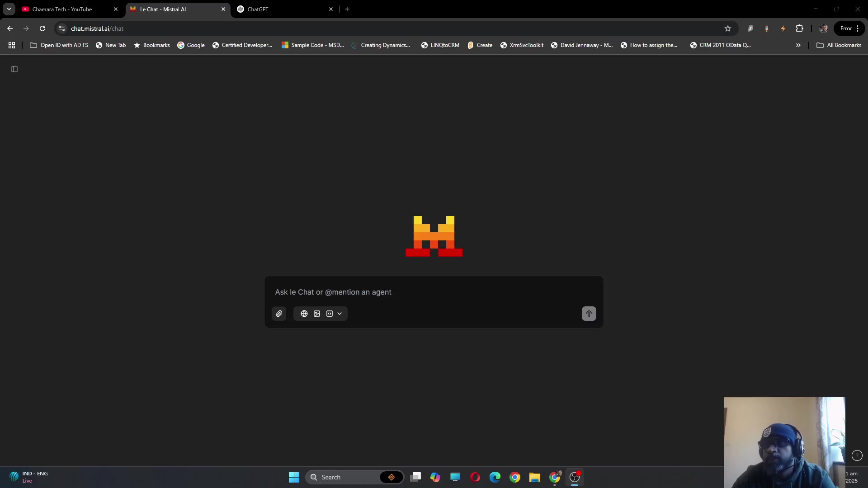Open the CRM 2011 OData bookmark
The image size is (868, 488).
pyautogui.click(x=720, y=45)
